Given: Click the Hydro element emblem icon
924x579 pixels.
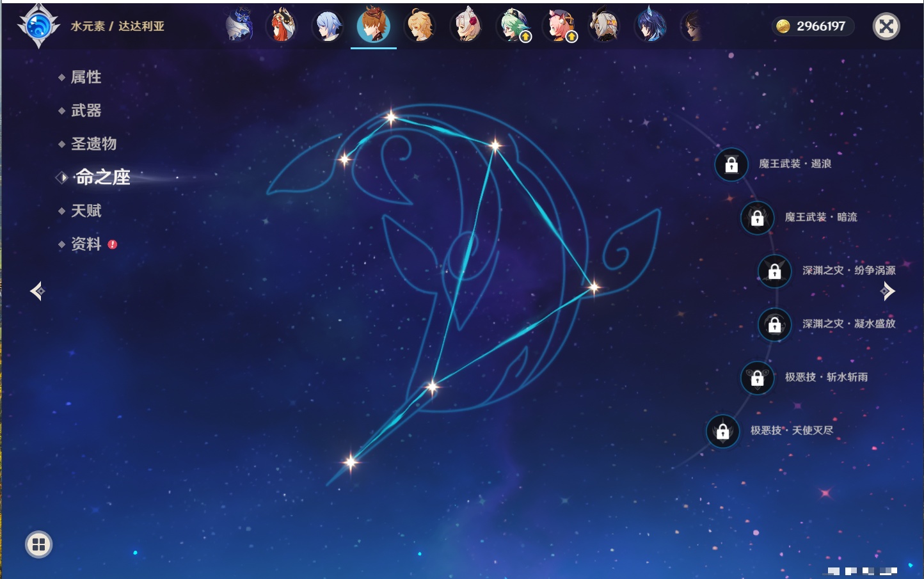Looking at the screenshot, I should 38,26.
